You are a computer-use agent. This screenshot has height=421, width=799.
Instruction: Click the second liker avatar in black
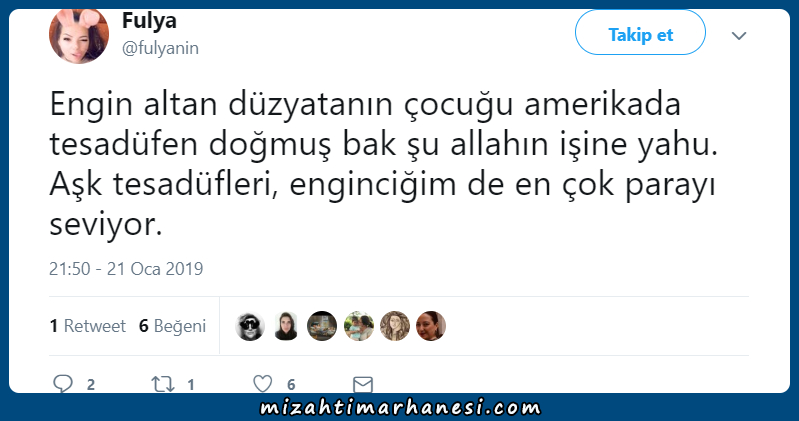(286, 326)
